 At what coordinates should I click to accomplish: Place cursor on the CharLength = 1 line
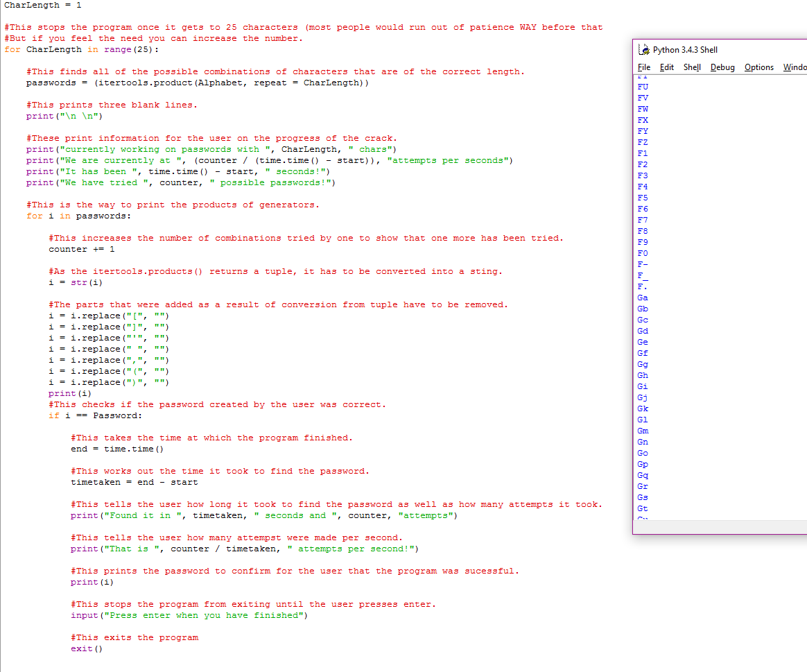(42, 5)
